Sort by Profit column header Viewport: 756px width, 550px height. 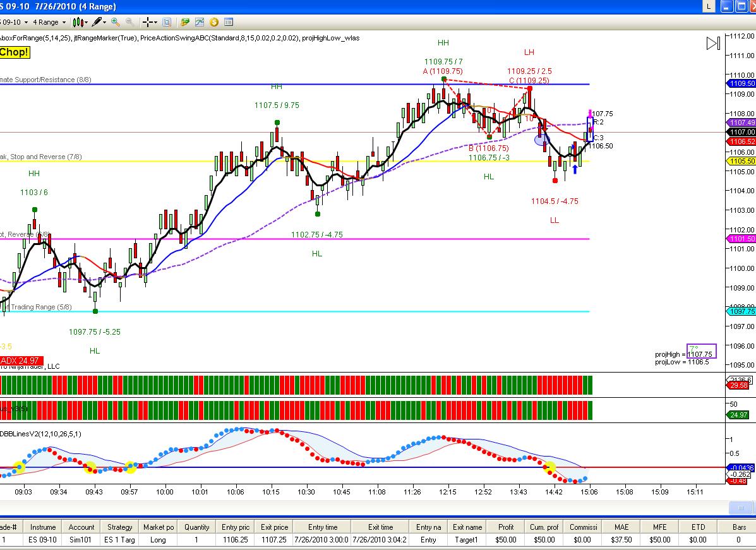(506, 527)
